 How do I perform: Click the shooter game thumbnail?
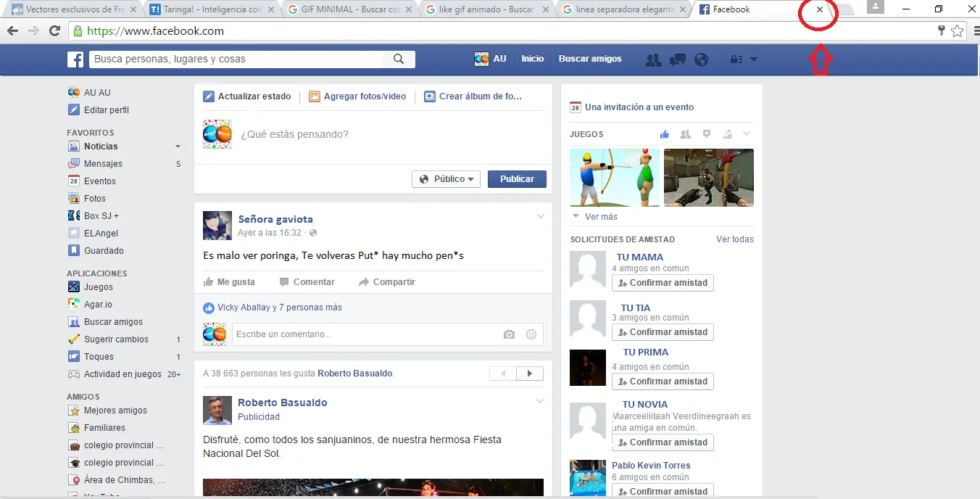click(709, 178)
